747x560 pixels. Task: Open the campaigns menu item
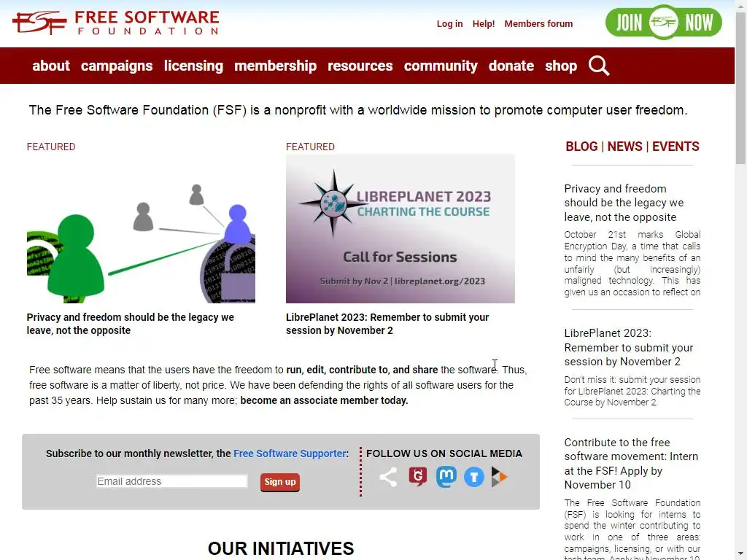[117, 66]
